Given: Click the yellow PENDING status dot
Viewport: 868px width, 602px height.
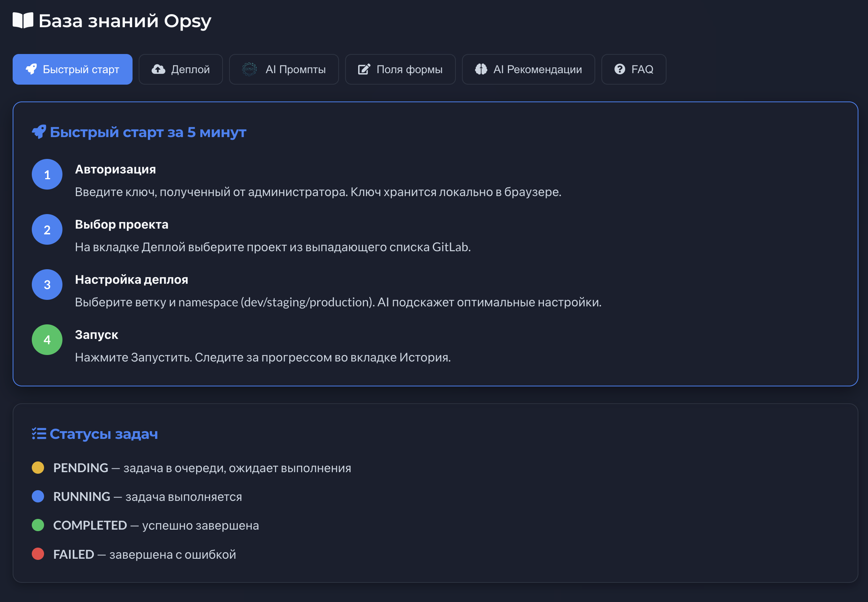Looking at the screenshot, I should 38,468.
